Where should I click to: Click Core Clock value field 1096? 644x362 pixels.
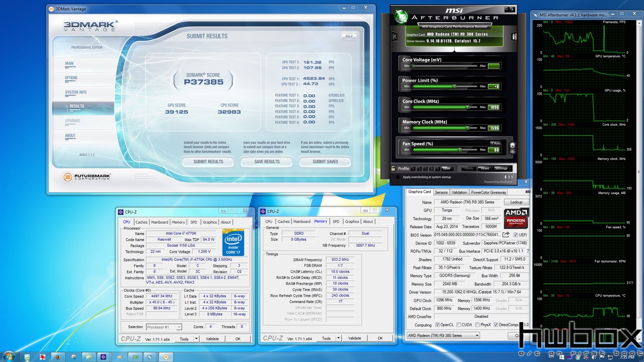(494, 107)
